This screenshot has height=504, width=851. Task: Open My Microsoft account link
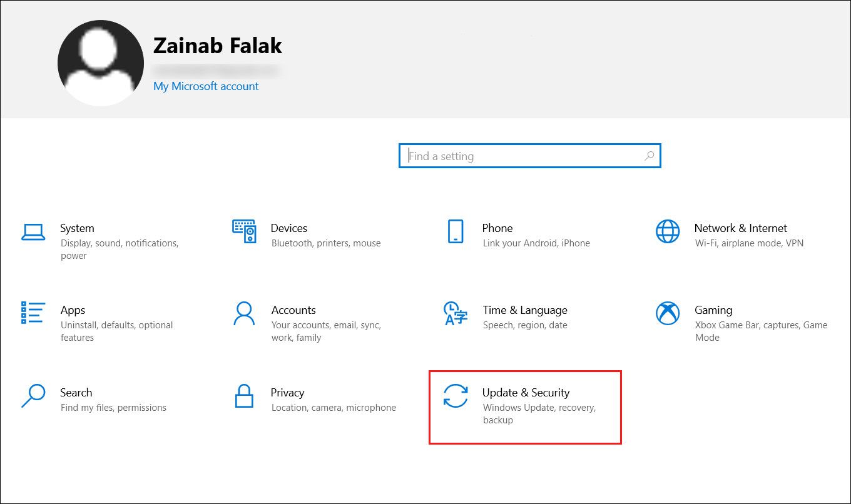tap(206, 86)
